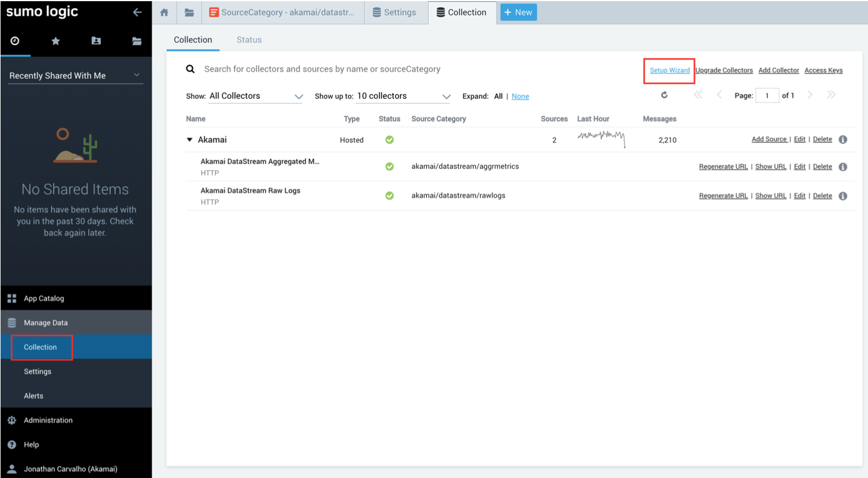
Task: Refresh the collectors list
Action: coord(664,95)
